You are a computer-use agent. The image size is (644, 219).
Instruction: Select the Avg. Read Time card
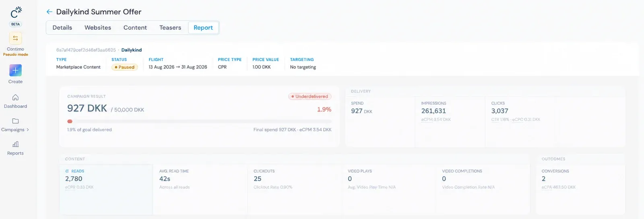(200, 189)
